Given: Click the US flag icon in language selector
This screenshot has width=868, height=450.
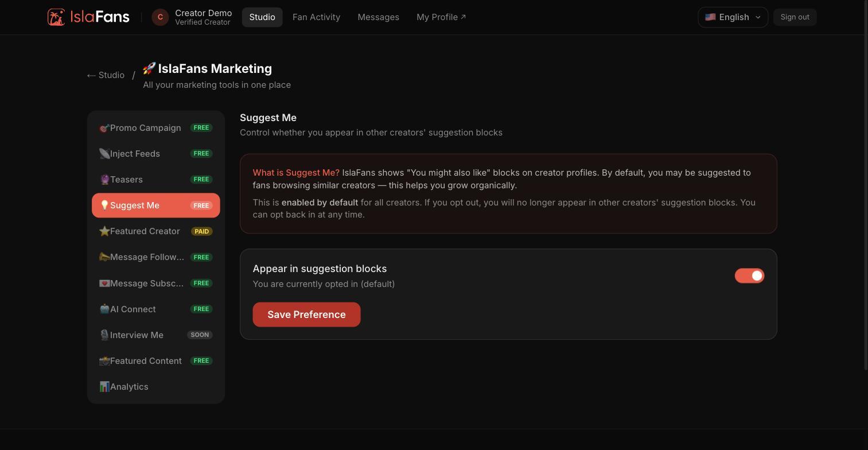Looking at the screenshot, I should pos(710,17).
